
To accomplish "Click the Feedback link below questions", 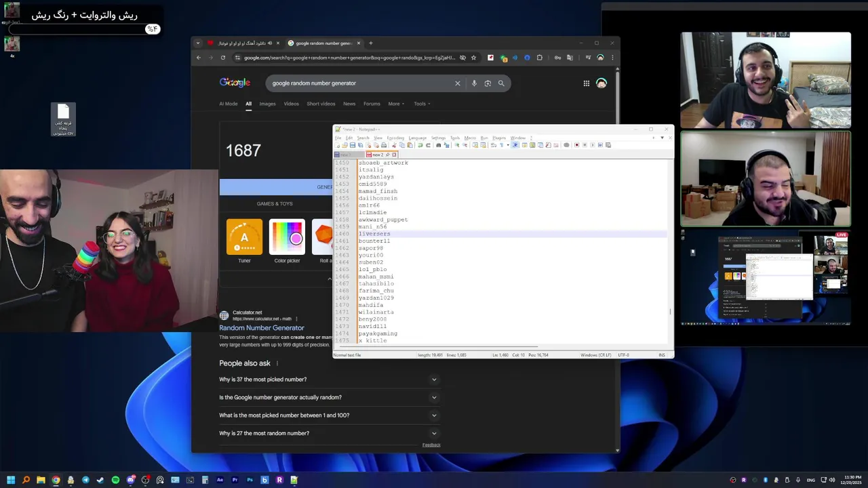I will (431, 445).
